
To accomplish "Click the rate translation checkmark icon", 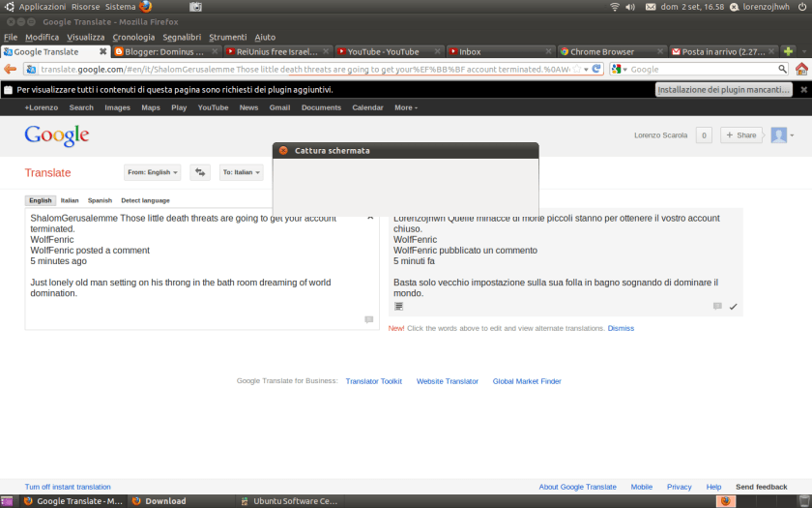I will 733,307.
